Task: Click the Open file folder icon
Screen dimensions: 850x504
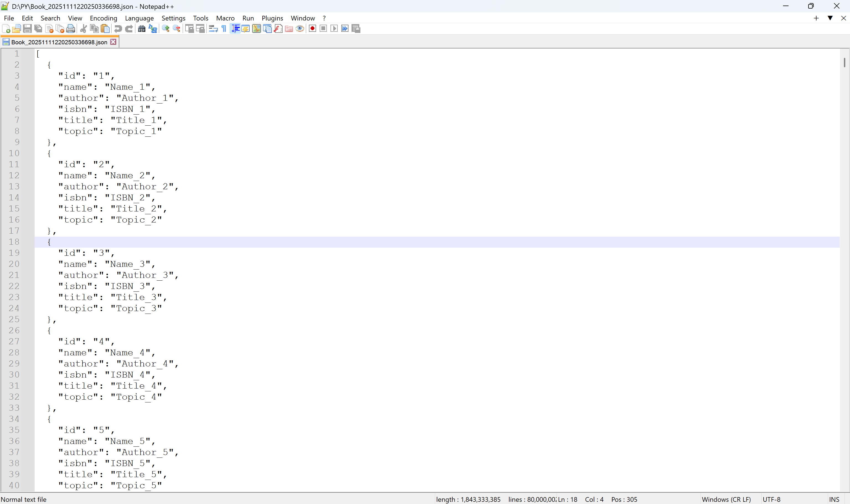Action: coord(16,29)
